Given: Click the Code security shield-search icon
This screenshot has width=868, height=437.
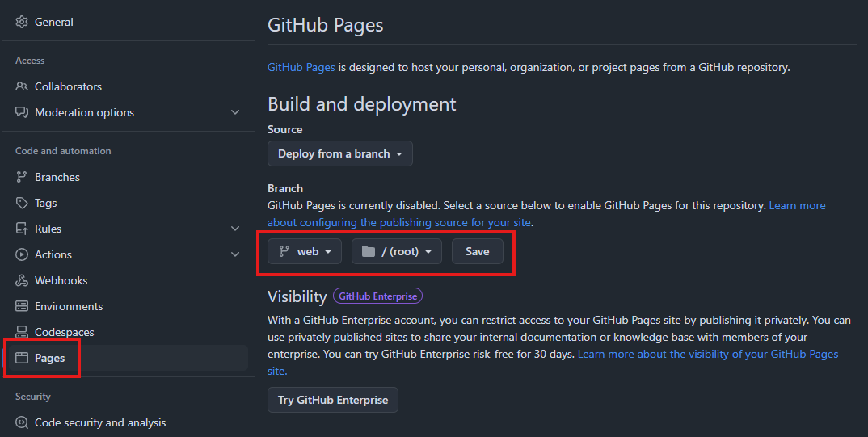Looking at the screenshot, I should 22,422.
